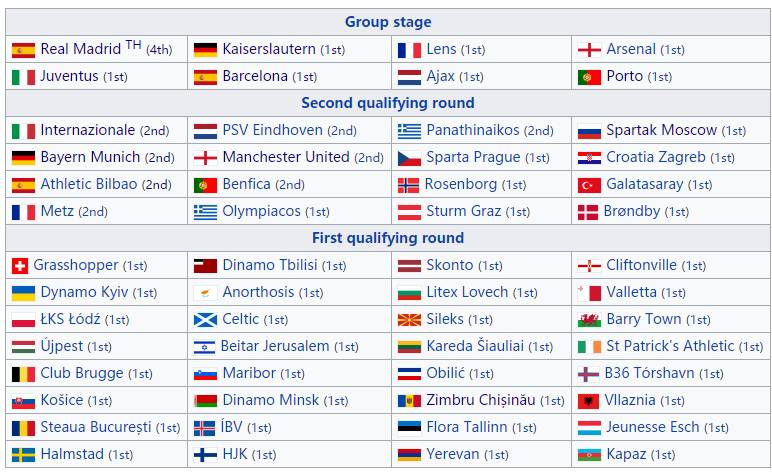Click the Norwegian flag next to Rosenborg
This screenshot has height=473, width=772.
[x=408, y=184]
